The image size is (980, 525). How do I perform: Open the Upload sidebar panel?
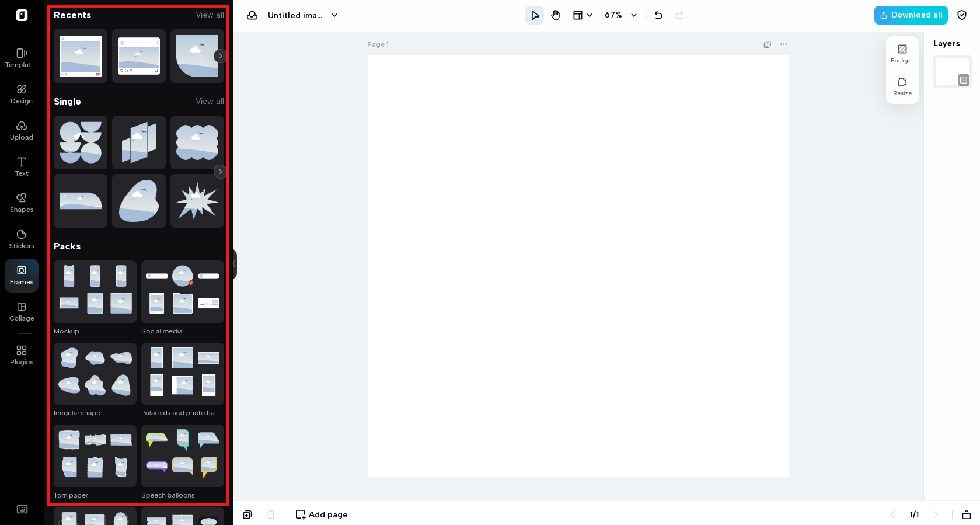point(22,130)
